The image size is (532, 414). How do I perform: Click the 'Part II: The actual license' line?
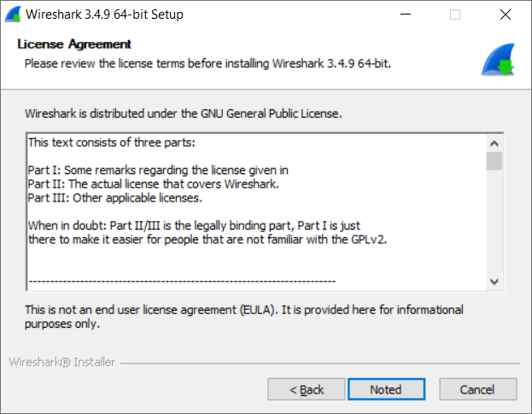(x=154, y=184)
